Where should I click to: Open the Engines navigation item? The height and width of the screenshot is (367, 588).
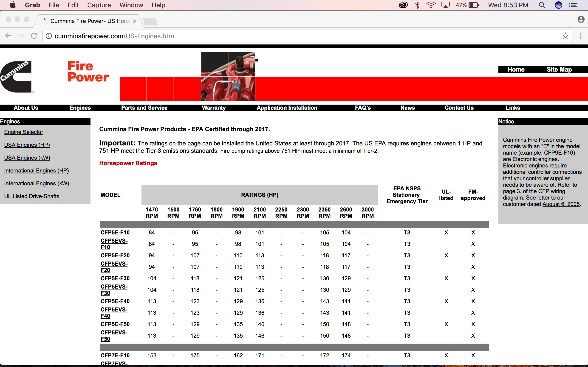pyautogui.click(x=80, y=108)
